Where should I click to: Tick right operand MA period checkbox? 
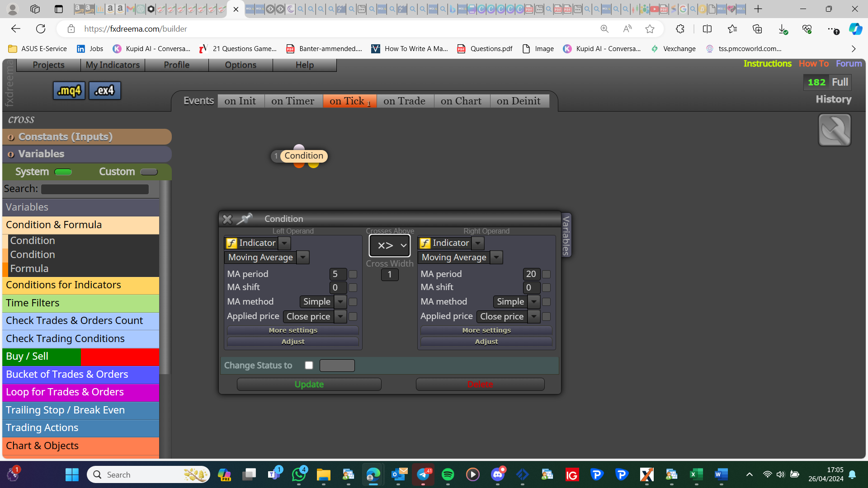coord(547,274)
